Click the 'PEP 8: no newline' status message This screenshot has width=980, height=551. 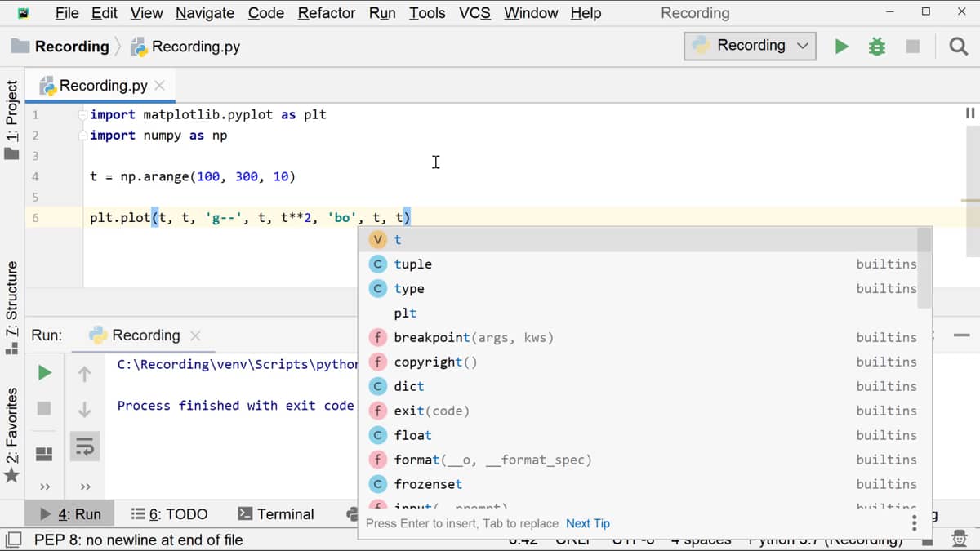click(139, 540)
